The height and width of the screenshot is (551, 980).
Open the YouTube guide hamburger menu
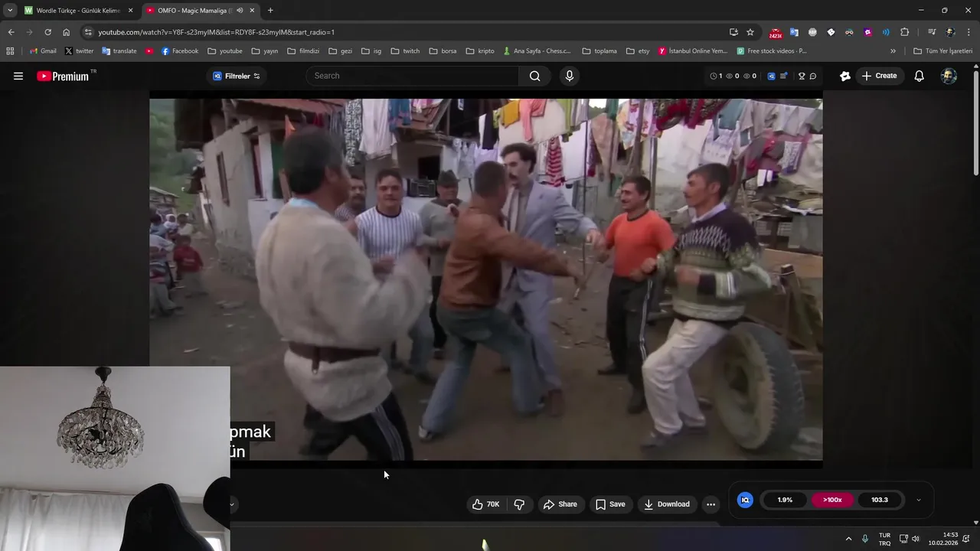point(18,76)
